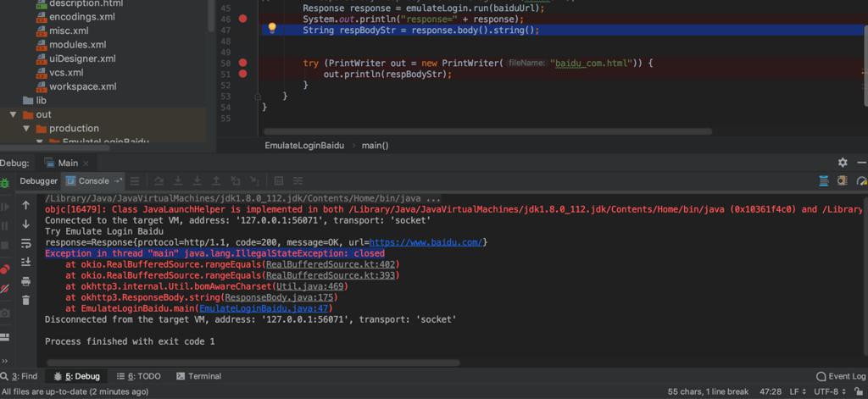The width and height of the screenshot is (868, 399).
Task: Open the 5: Debug tool window
Action: [77, 376]
